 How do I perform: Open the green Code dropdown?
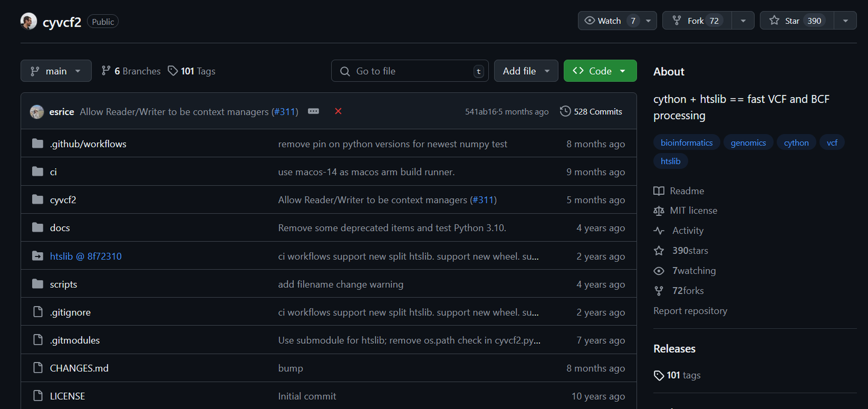pos(600,71)
